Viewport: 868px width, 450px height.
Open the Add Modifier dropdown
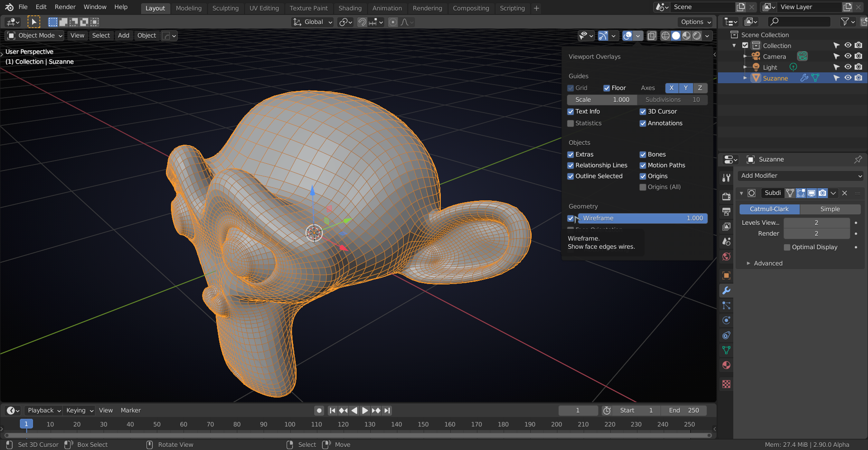801,176
